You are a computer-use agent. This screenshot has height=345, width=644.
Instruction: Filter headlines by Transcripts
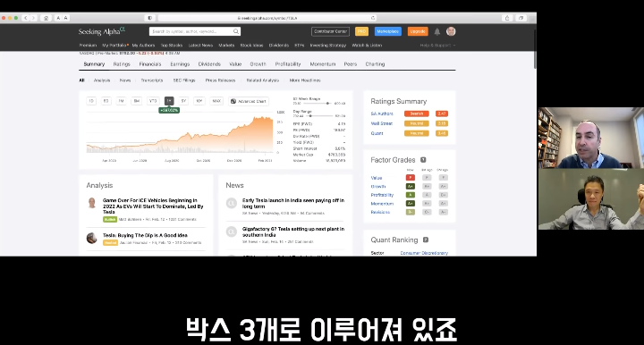[152, 80]
